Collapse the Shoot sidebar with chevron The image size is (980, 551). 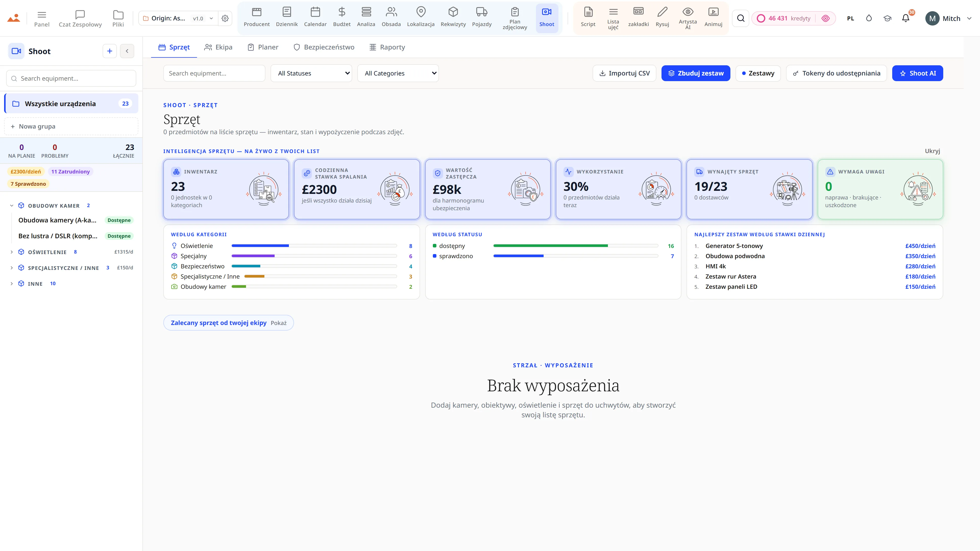click(x=127, y=51)
